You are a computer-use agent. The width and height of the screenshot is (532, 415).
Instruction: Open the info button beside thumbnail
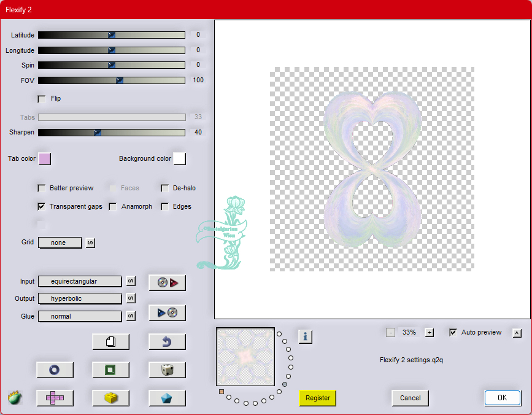[x=306, y=336]
